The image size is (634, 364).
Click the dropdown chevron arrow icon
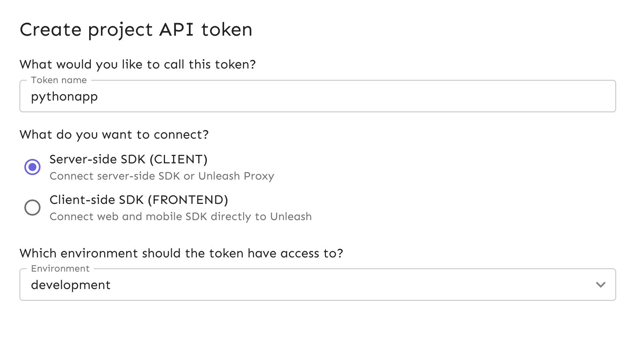tap(600, 285)
